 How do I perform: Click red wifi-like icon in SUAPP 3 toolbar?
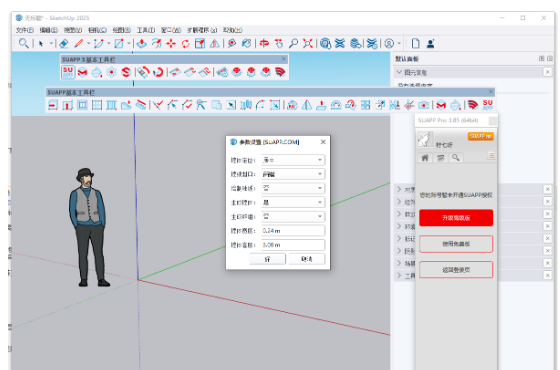click(x=280, y=72)
